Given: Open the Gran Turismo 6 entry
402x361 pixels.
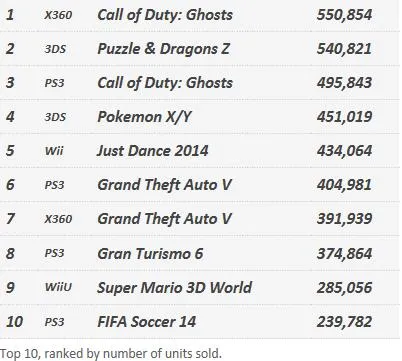Looking at the screenshot, I should (x=150, y=254).
